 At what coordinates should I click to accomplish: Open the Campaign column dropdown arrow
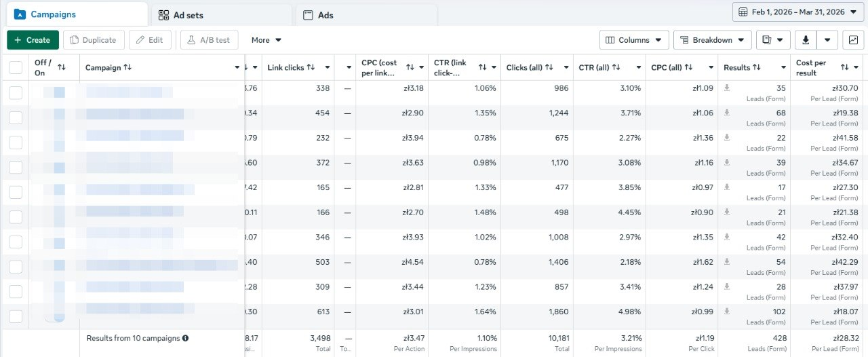pos(237,67)
